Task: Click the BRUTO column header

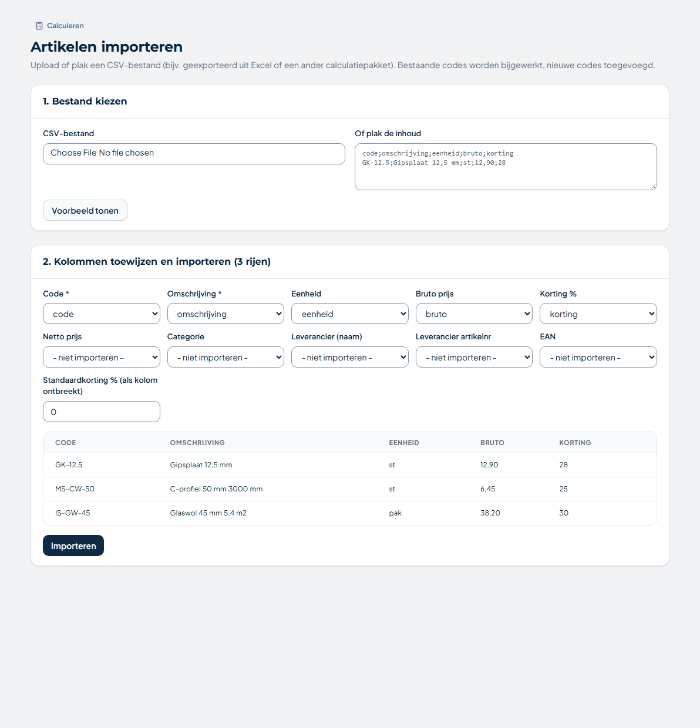Action: pos(492,443)
